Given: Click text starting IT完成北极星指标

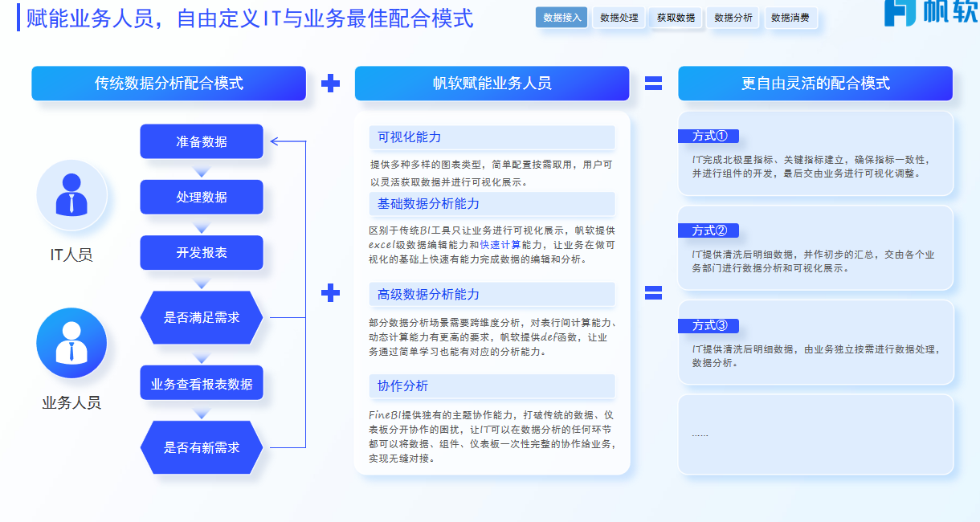Looking at the screenshot, I should point(810,166).
